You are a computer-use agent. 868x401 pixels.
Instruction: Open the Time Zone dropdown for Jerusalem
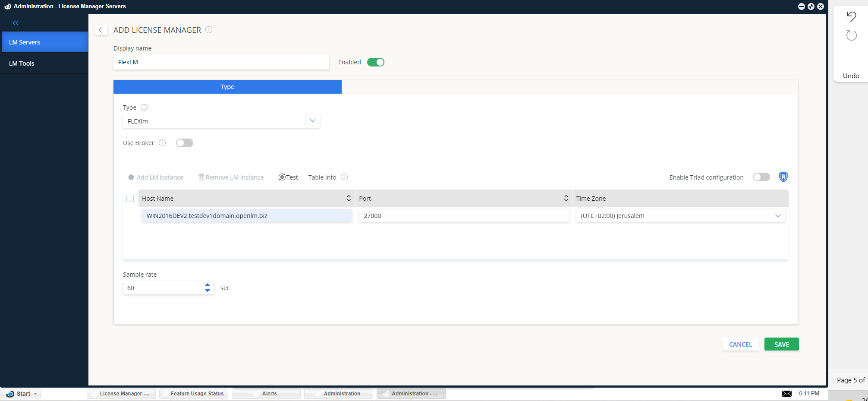(778, 215)
